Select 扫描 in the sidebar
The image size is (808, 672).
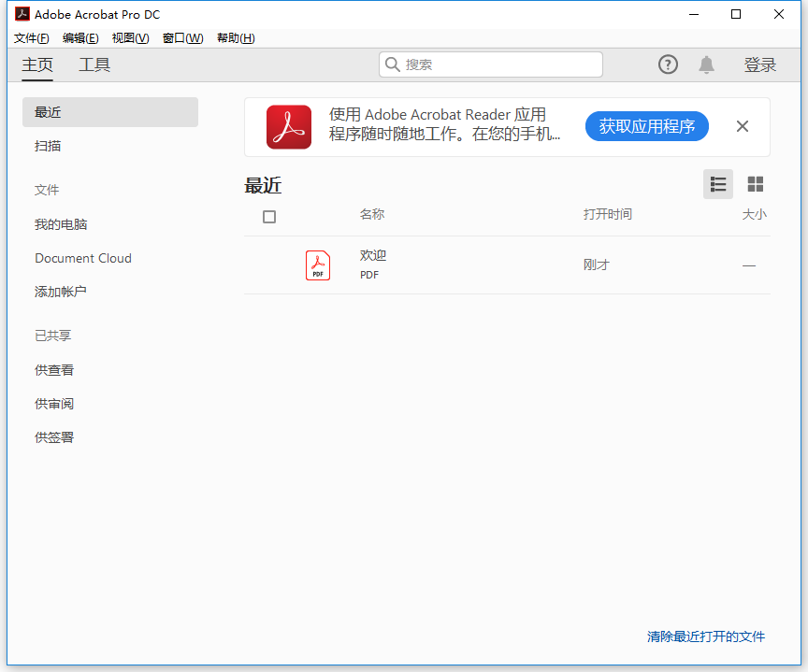48,146
